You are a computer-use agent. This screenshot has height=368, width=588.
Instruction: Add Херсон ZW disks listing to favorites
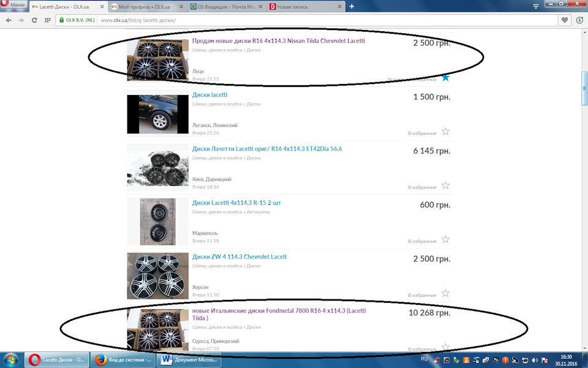click(x=445, y=294)
